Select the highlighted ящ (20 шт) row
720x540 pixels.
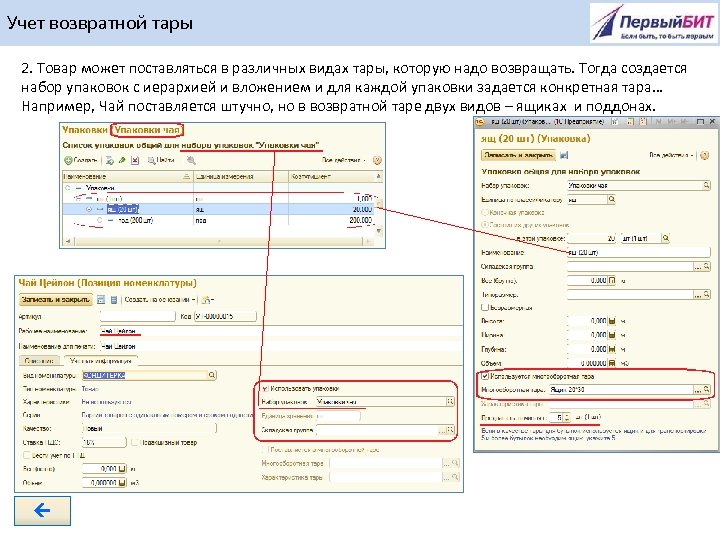point(218,209)
